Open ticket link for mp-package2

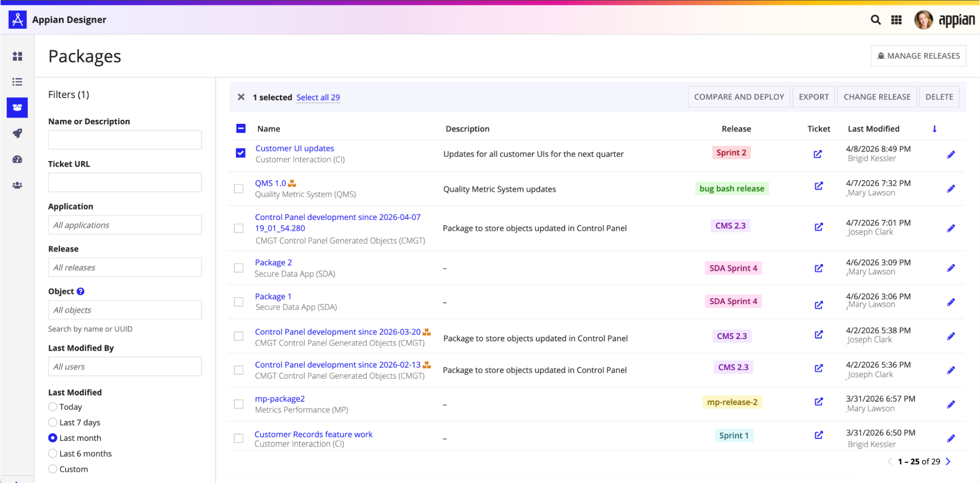tap(819, 402)
